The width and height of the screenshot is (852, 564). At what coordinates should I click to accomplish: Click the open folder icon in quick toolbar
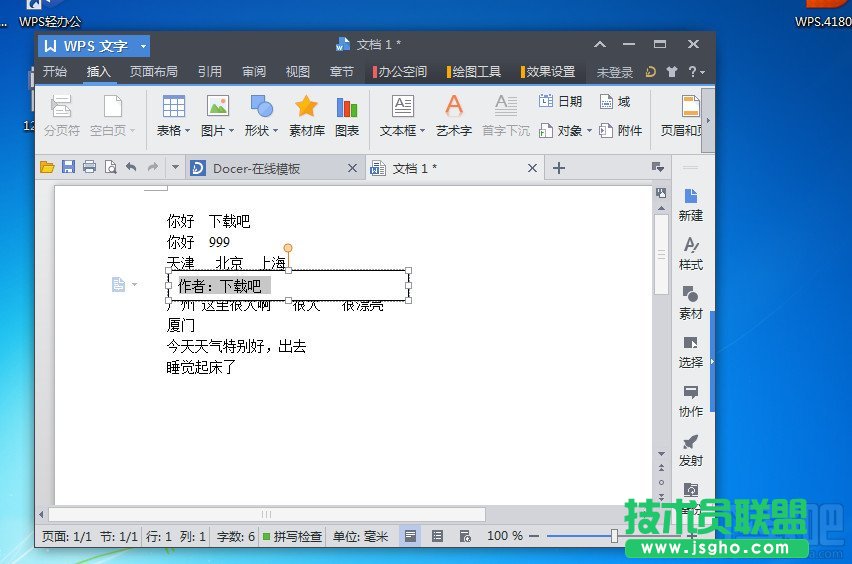tap(47, 167)
